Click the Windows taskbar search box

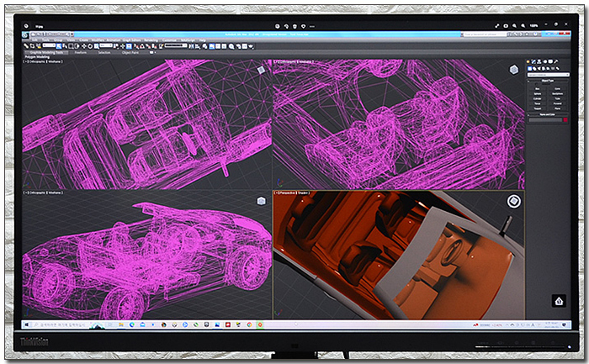point(59,324)
